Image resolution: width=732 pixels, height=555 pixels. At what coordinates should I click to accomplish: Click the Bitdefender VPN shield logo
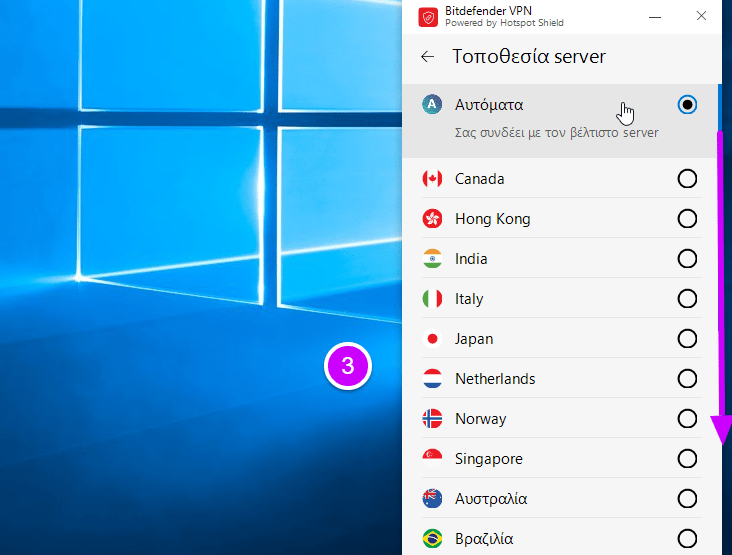click(x=428, y=17)
